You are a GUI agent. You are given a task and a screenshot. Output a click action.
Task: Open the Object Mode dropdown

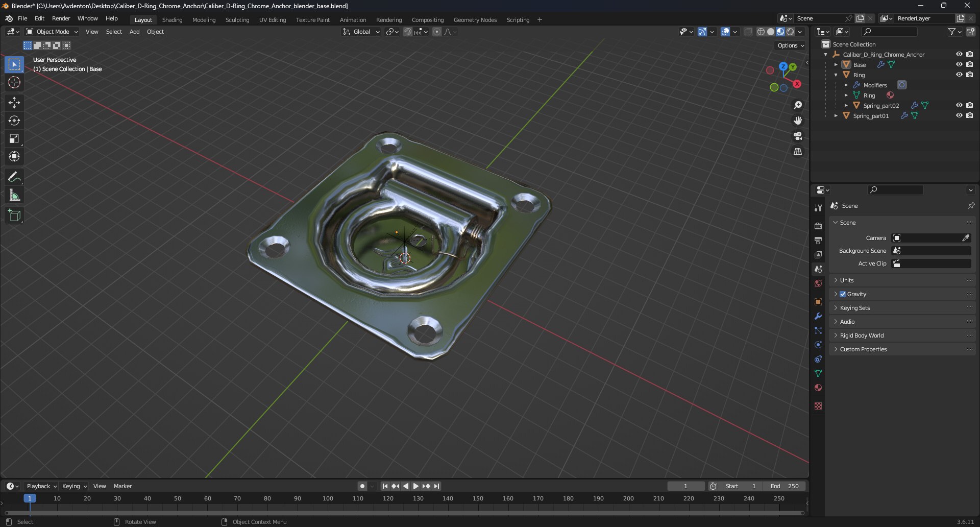point(52,32)
